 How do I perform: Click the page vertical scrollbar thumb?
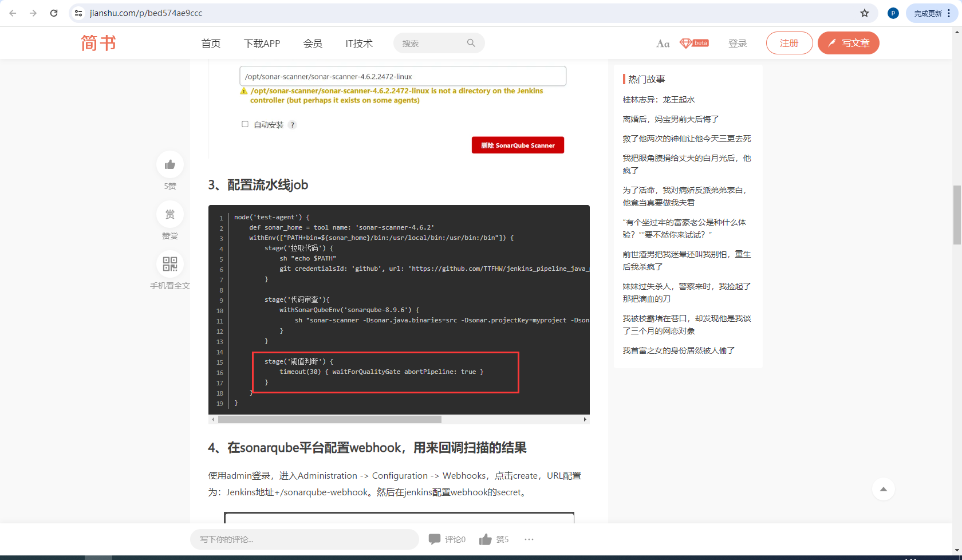pyautogui.click(x=957, y=215)
